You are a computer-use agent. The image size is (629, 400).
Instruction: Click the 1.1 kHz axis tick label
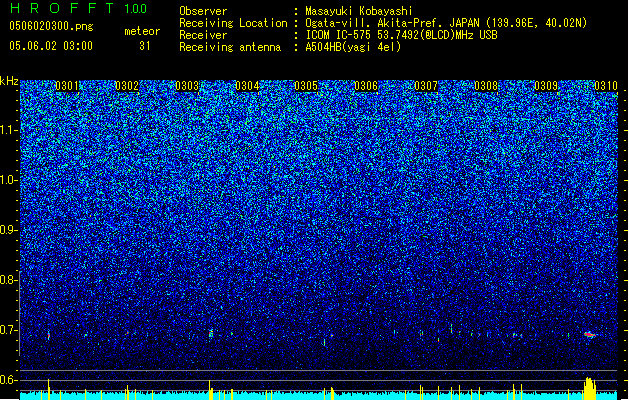point(8,130)
